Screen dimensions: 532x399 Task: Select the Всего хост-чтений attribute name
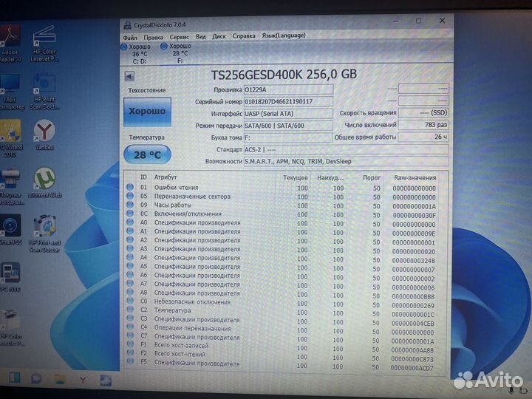point(180,354)
